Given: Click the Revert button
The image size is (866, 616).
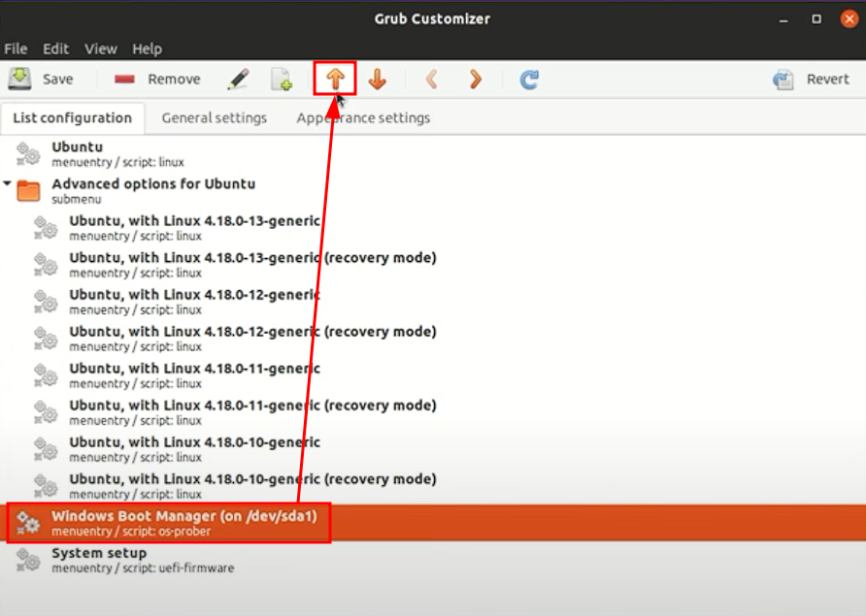Looking at the screenshot, I should click(811, 79).
